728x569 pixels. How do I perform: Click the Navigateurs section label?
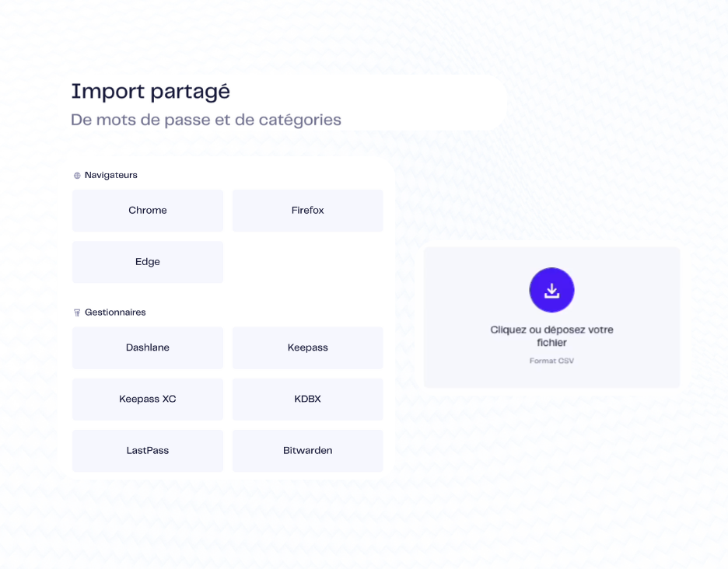[111, 176]
